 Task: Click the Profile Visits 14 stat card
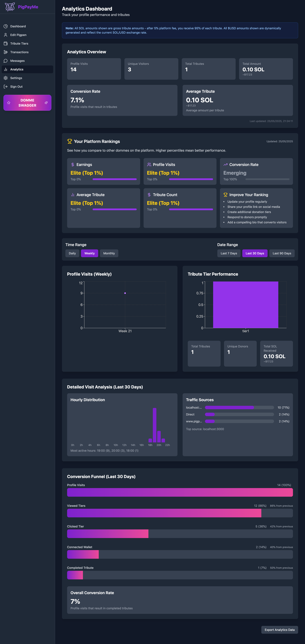click(x=94, y=69)
